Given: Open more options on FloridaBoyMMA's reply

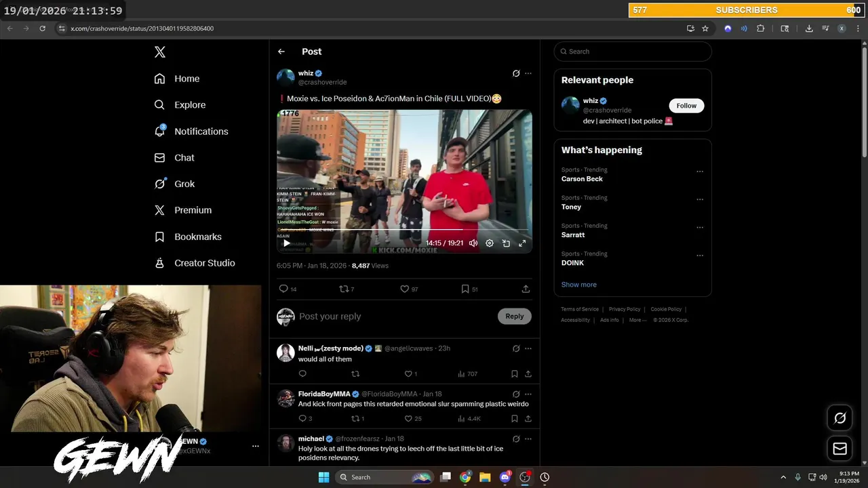Looking at the screenshot, I should click(x=528, y=394).
